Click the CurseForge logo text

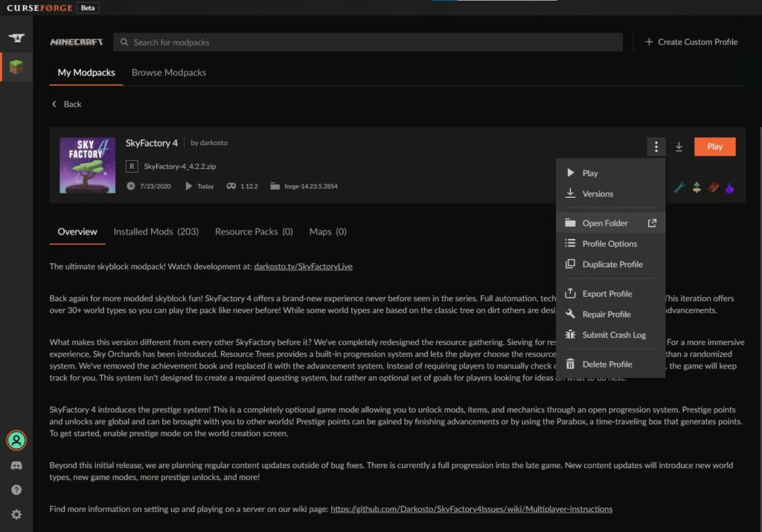39,7
